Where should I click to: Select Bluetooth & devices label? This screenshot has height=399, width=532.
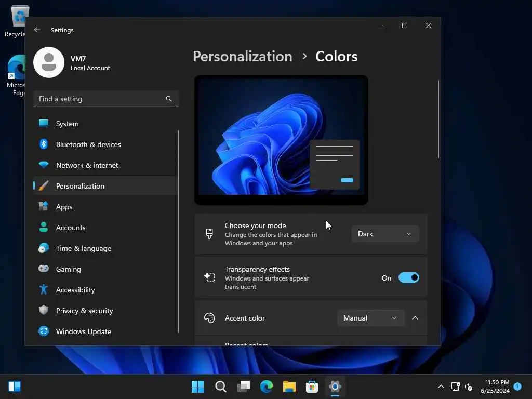click(88, 144)
